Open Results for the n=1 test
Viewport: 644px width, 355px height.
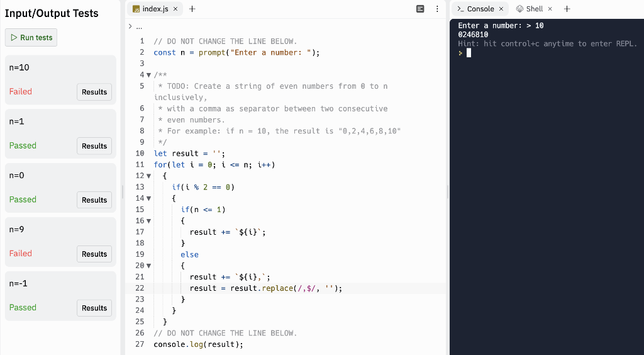[x=94, y=146]
